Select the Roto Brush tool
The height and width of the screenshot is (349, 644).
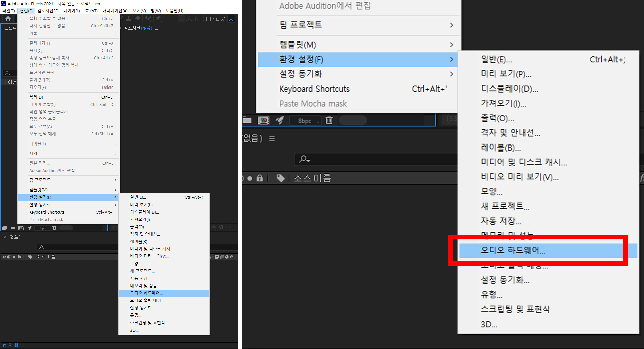(x=148, y=19)
